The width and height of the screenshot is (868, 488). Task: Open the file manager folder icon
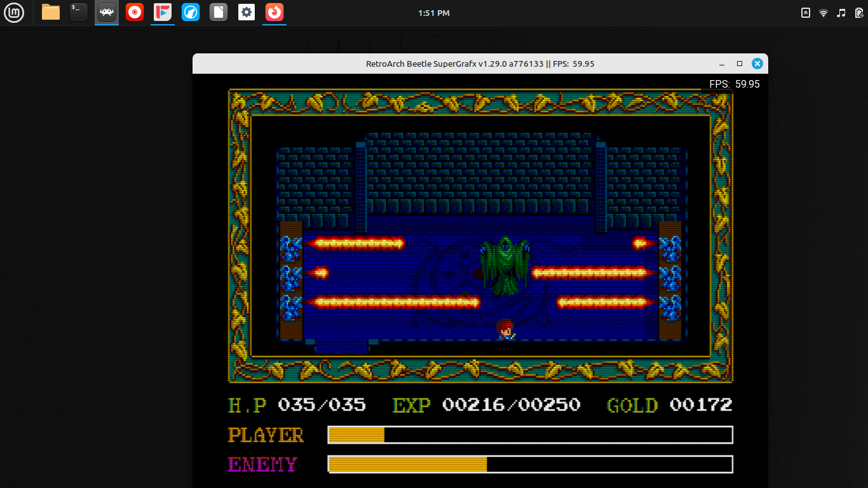click(51, 12)
